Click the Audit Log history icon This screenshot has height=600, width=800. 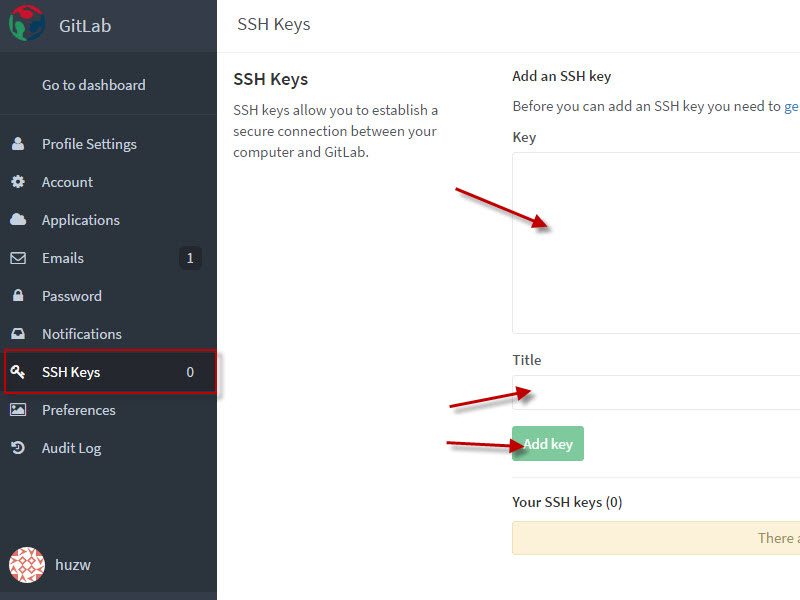[x=18, y=448]
